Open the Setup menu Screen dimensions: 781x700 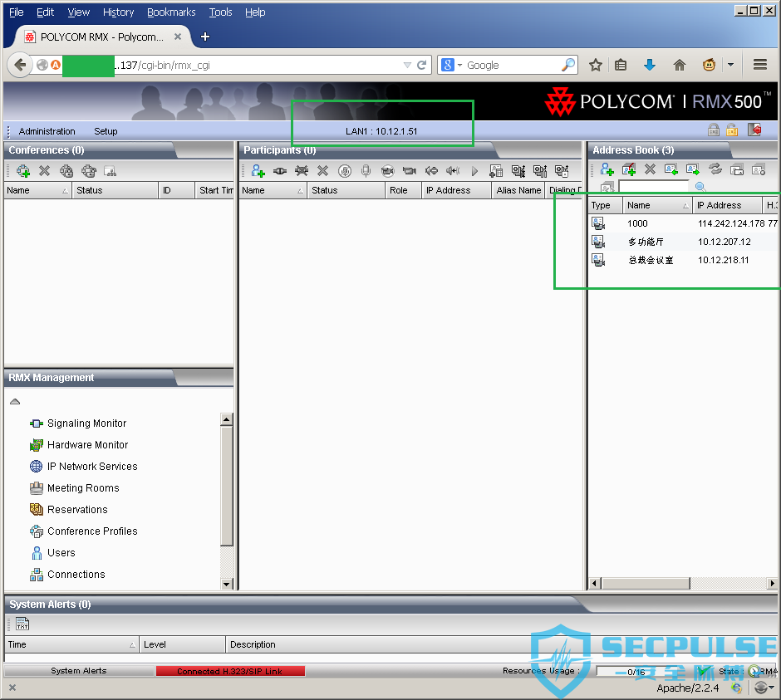(x=106, y=131)
